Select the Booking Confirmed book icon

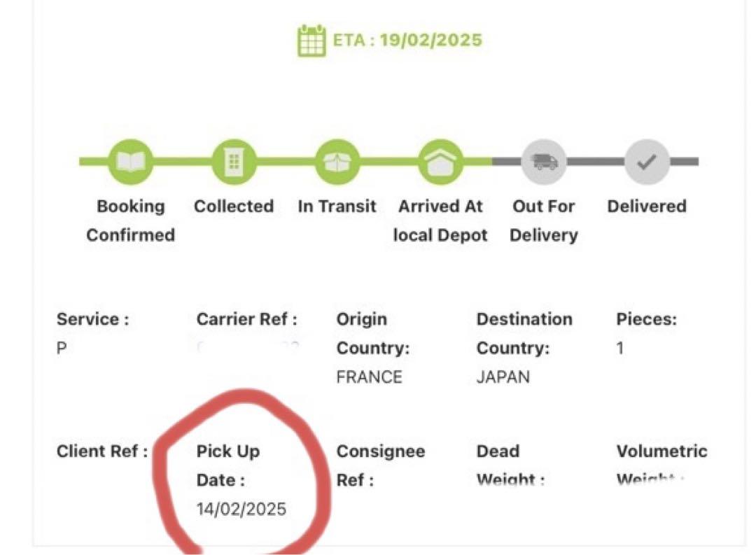(x=131, y=162)
